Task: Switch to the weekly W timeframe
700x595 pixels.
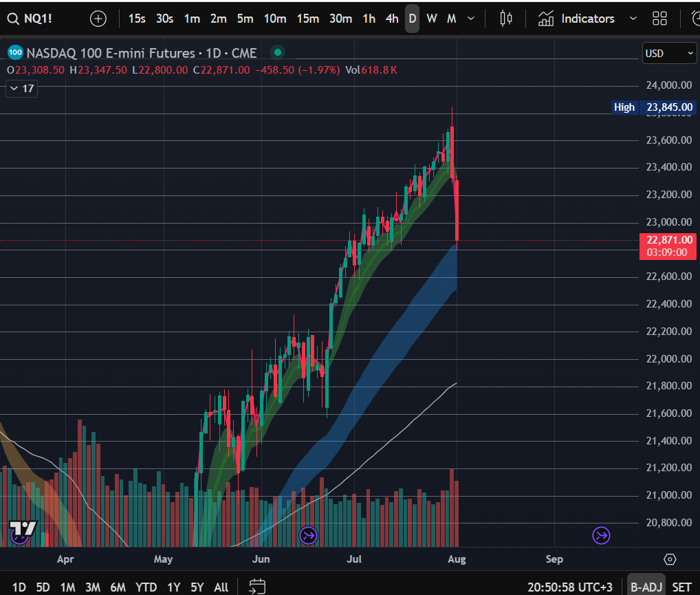Action: click(431, 19)
